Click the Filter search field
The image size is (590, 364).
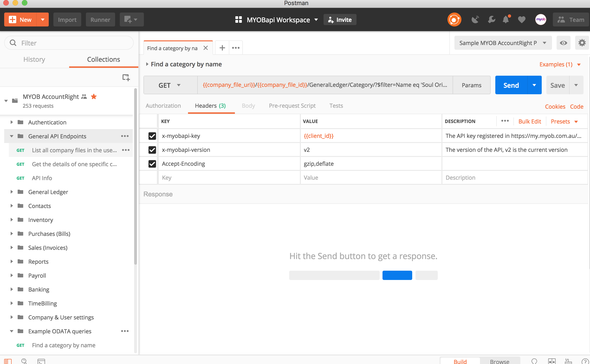coord(69,43)
